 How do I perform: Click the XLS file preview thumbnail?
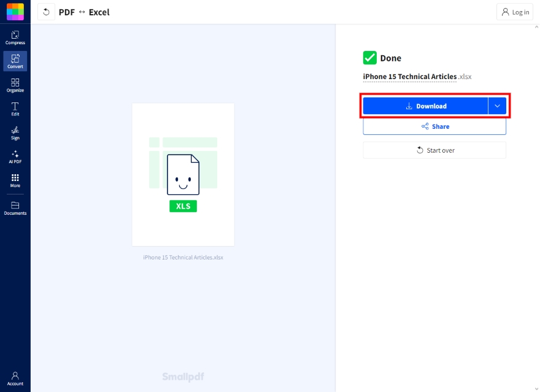point(182,174)
